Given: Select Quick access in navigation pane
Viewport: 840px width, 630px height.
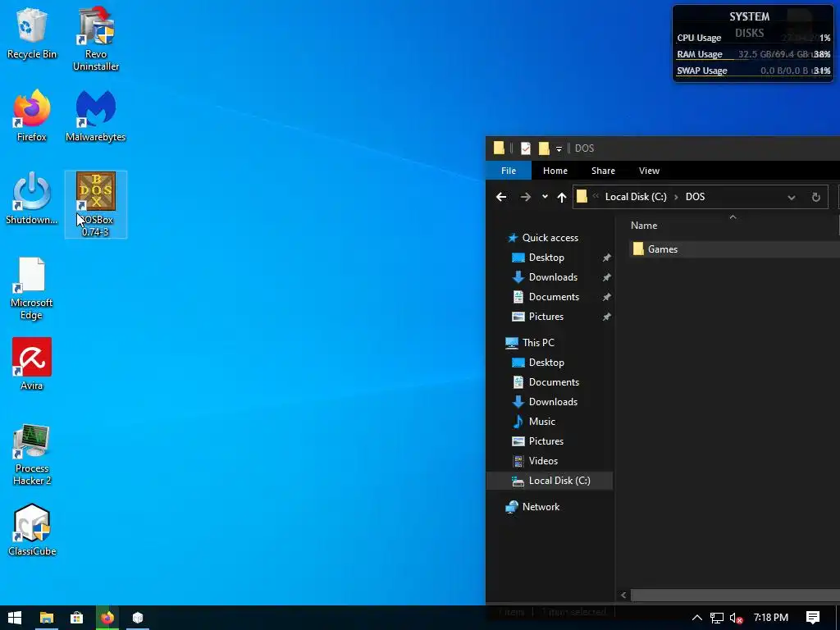Looking at the screenshot, I should click(x=550, y=238).
